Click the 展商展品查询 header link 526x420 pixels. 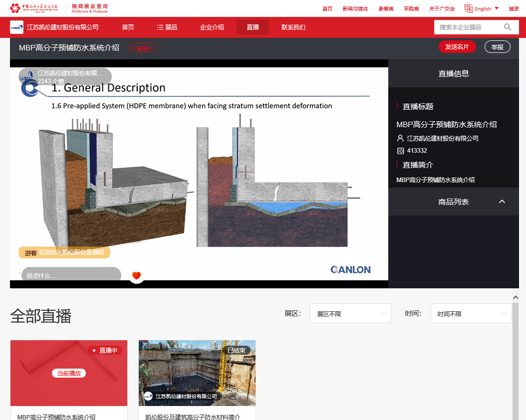(x=89, y=8)
